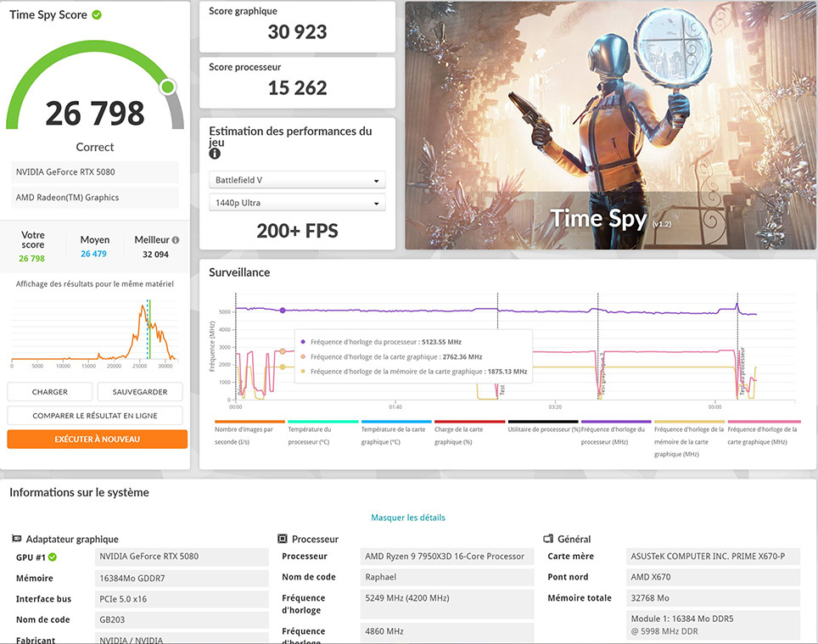The image size is (818, 644).
Task: Click the Votre score value 26 798
Action: (32, 259)
